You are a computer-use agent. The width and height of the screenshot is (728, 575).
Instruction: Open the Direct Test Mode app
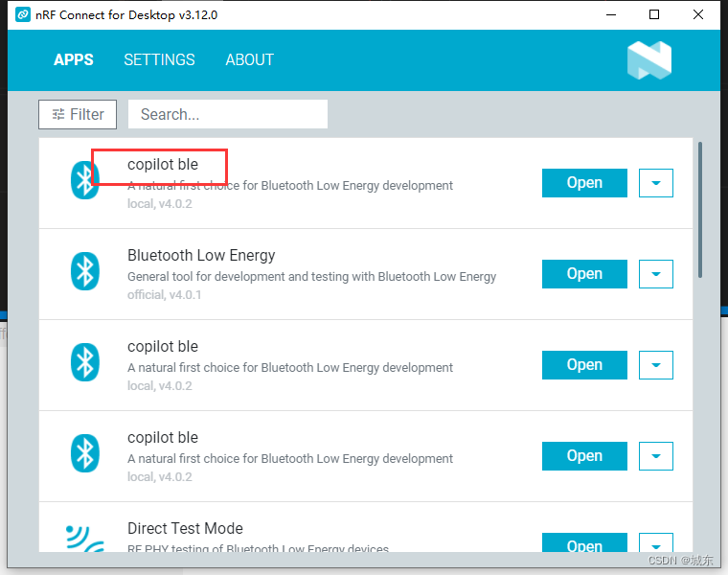(584, 542)
